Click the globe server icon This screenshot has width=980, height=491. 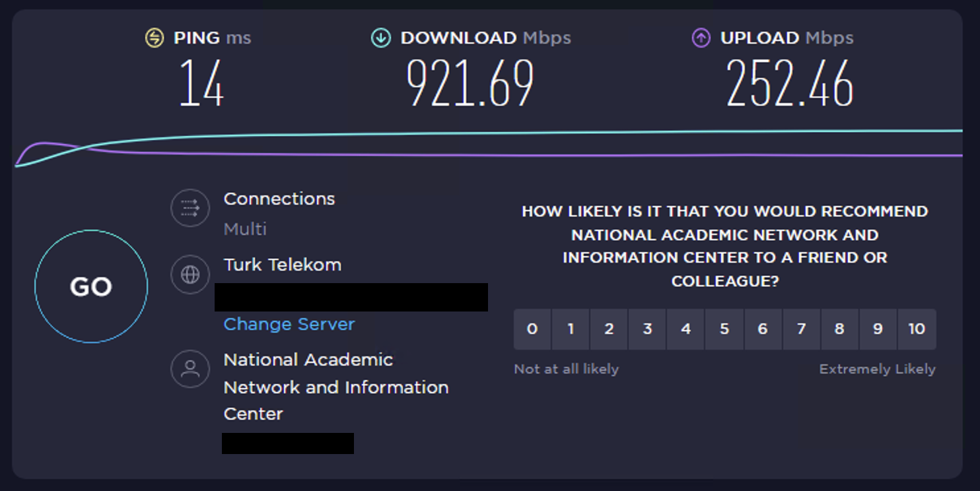pos(190,275)
